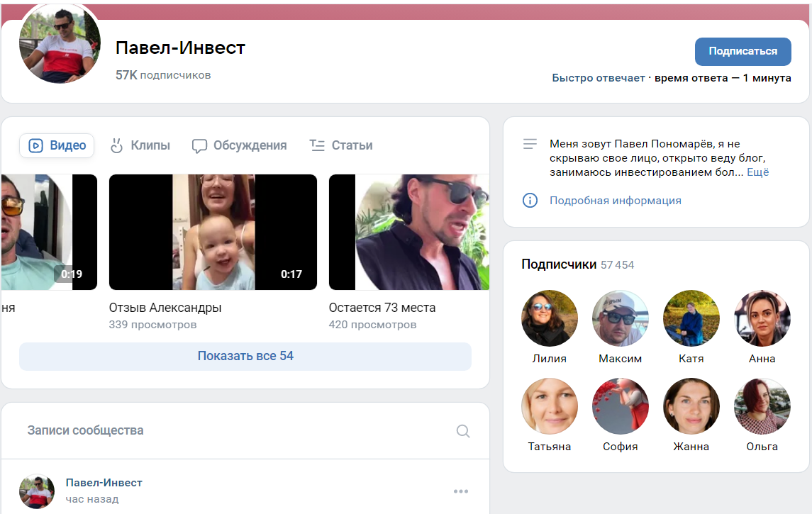Open search in Записи сообщества
This screenshot has width=812, height=514.
463,430
